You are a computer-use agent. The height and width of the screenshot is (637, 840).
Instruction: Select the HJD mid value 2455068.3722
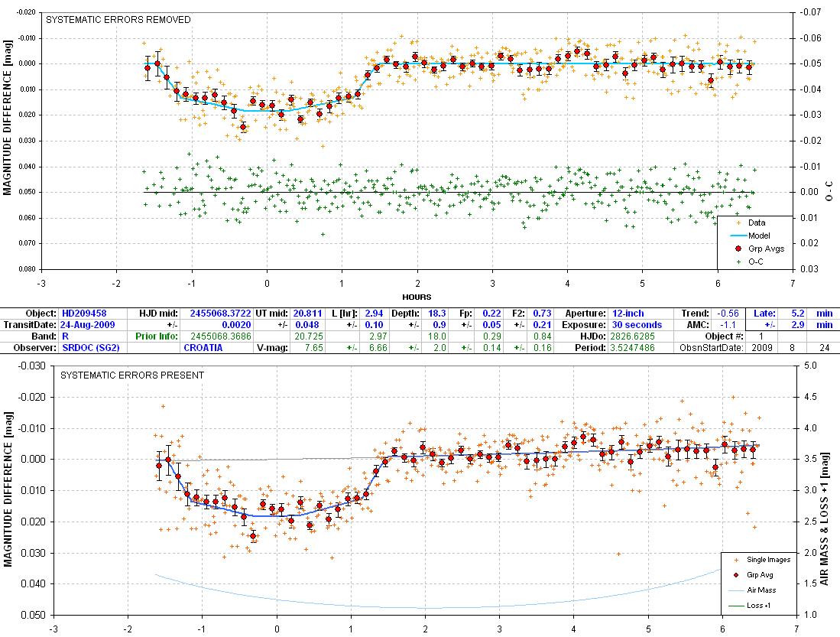point(220,313)
